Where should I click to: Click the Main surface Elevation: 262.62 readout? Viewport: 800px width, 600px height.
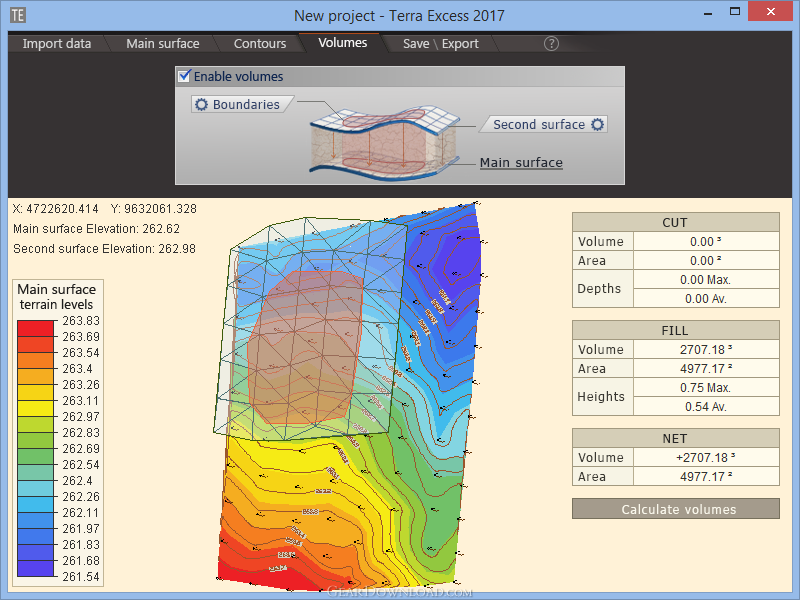coord(96,229)
